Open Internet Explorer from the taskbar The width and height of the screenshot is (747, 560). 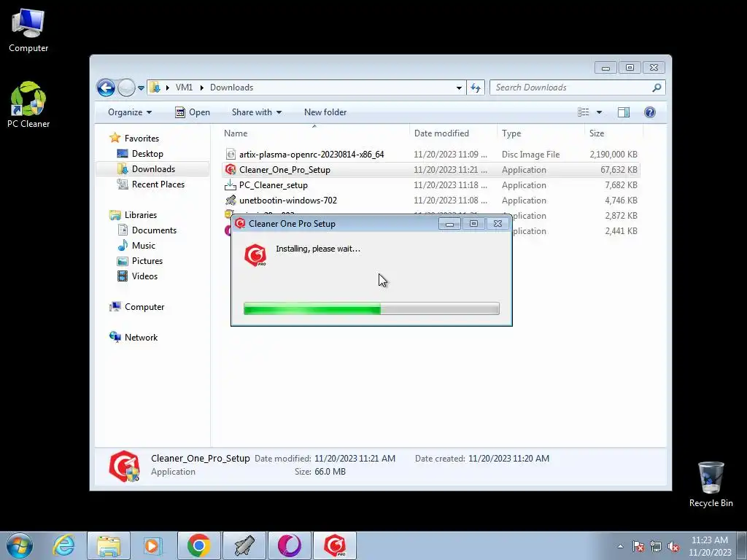point(64,545)
